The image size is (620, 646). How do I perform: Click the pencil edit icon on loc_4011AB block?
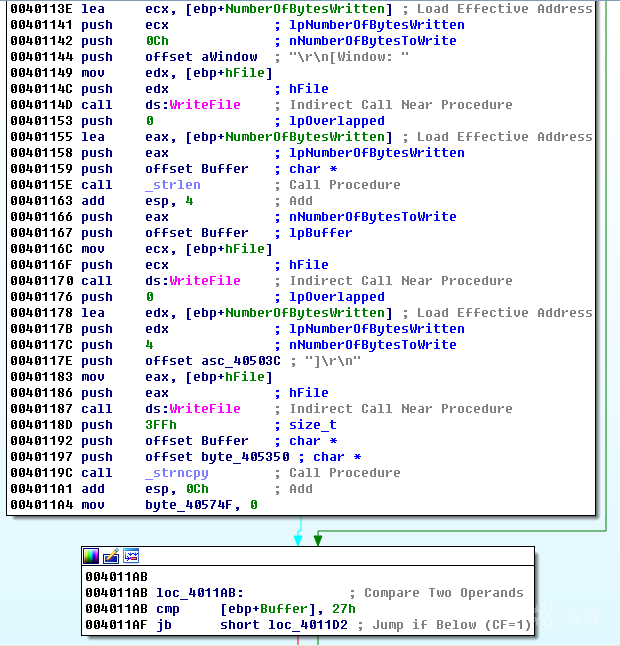(x=111, y=556)
